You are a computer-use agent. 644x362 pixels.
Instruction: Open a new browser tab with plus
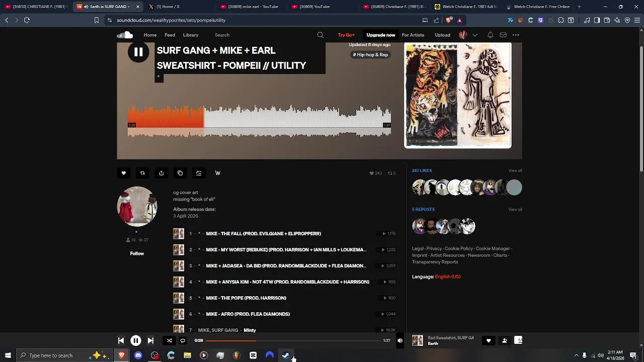coord(579,7)
